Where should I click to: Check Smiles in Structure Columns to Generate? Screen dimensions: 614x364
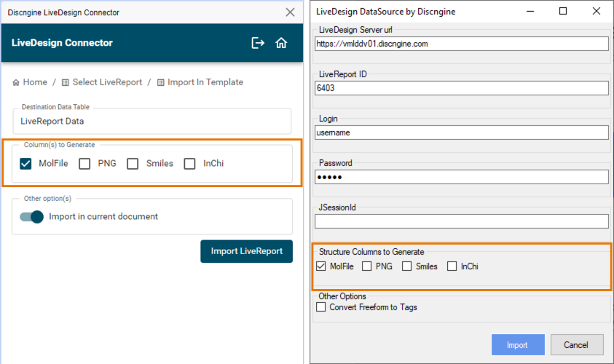coord(407,266)
